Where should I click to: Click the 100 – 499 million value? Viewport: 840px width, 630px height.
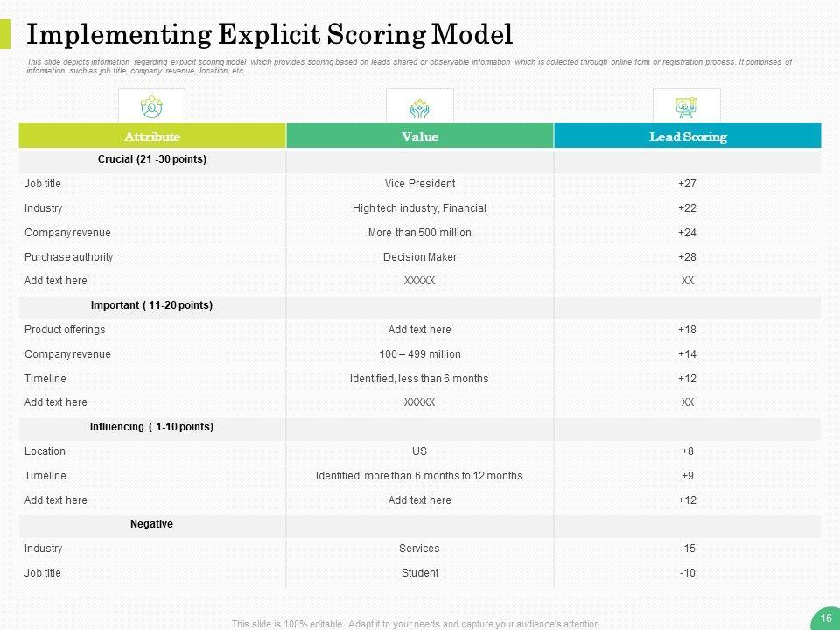click(419, 354)
